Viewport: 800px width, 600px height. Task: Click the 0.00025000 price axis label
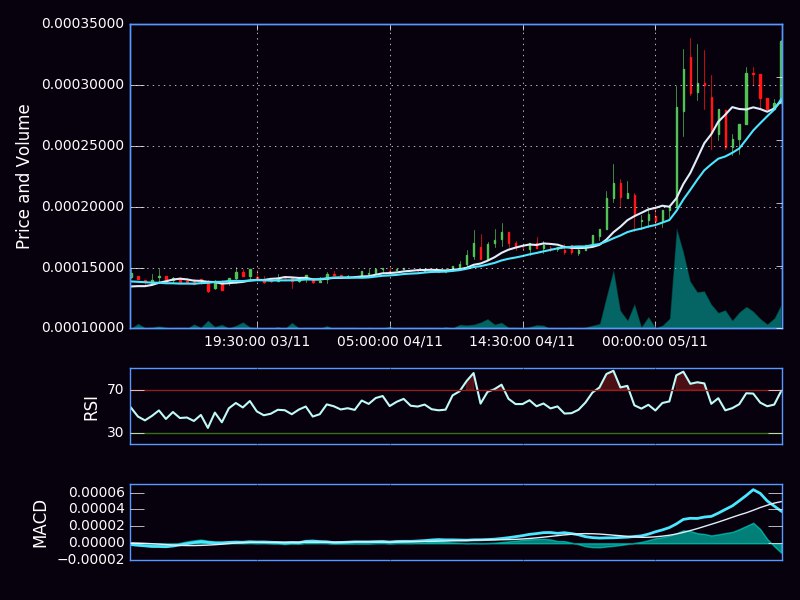pos(83,145)
